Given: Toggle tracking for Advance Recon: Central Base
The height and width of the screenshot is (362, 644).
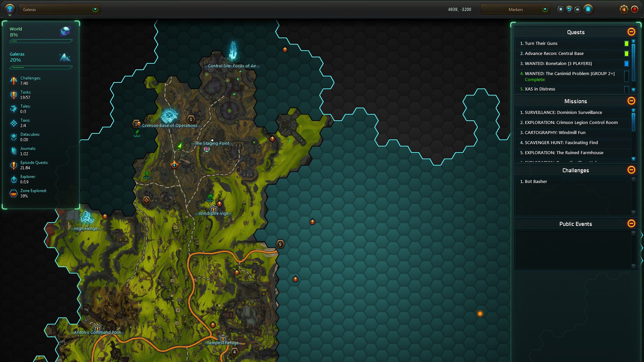Looking at the screenshot, I should click(x=626, y=54).
